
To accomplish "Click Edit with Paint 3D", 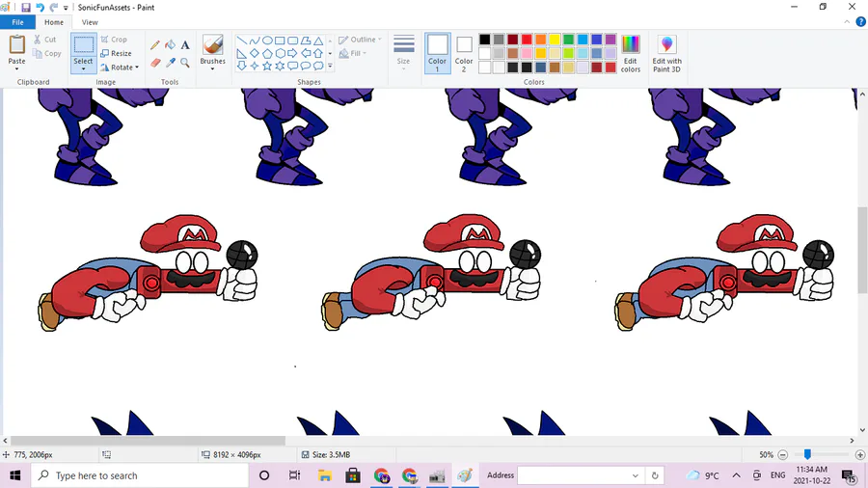I will coord(667,54).
